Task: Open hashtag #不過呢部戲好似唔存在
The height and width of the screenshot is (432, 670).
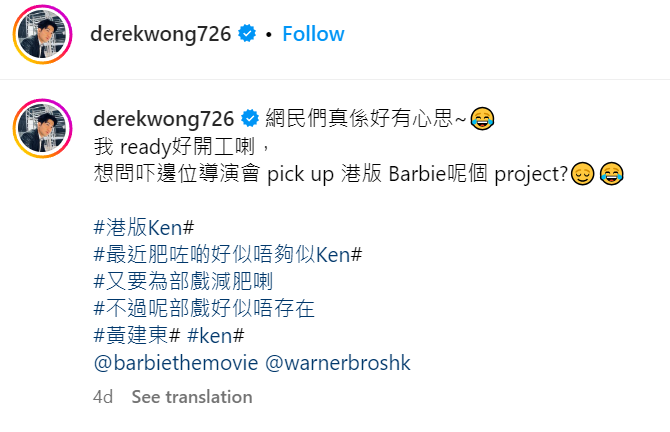Action: click(x=204, y=309)
